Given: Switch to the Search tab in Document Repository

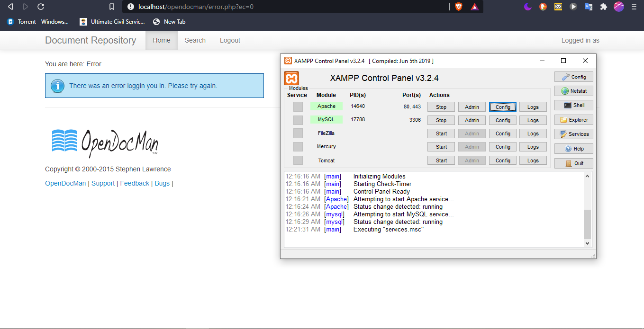Looking at the screenshot, I should coord(195,40).
